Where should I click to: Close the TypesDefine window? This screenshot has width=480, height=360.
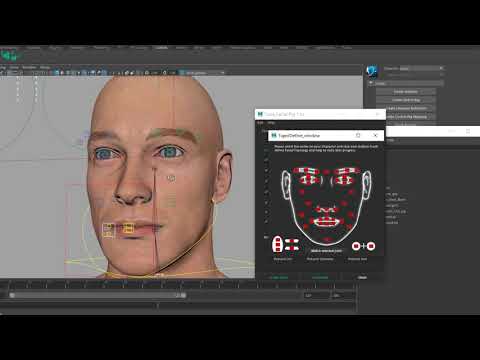[x=375, y=135]
